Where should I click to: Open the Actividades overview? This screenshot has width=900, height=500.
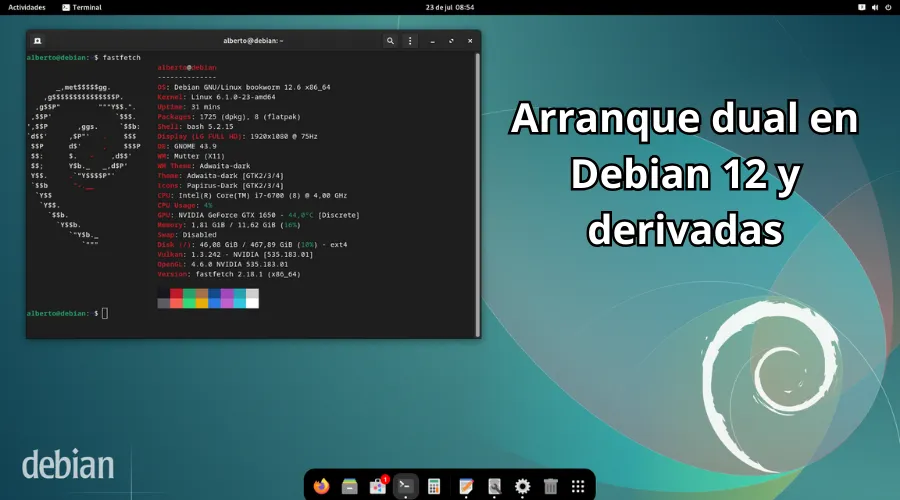pos(27,7)
